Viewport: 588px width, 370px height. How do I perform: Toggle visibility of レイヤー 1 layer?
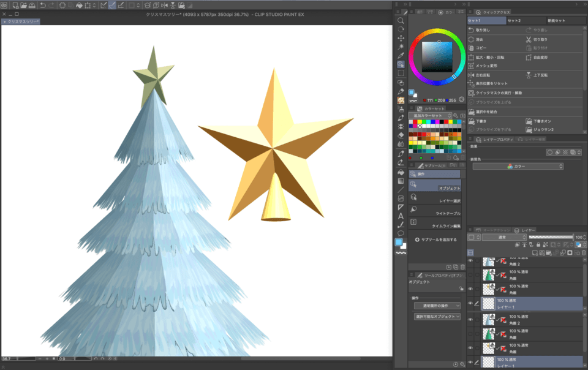470,303
